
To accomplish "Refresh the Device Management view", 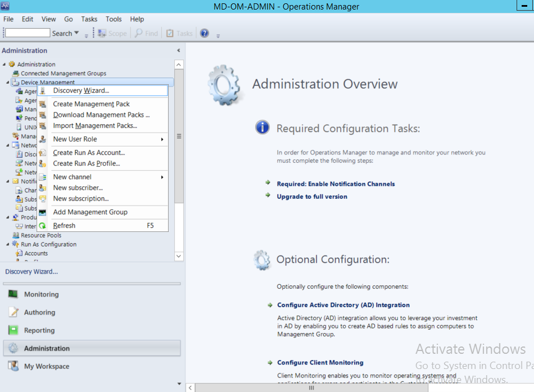I will click(x=64, y=225).
